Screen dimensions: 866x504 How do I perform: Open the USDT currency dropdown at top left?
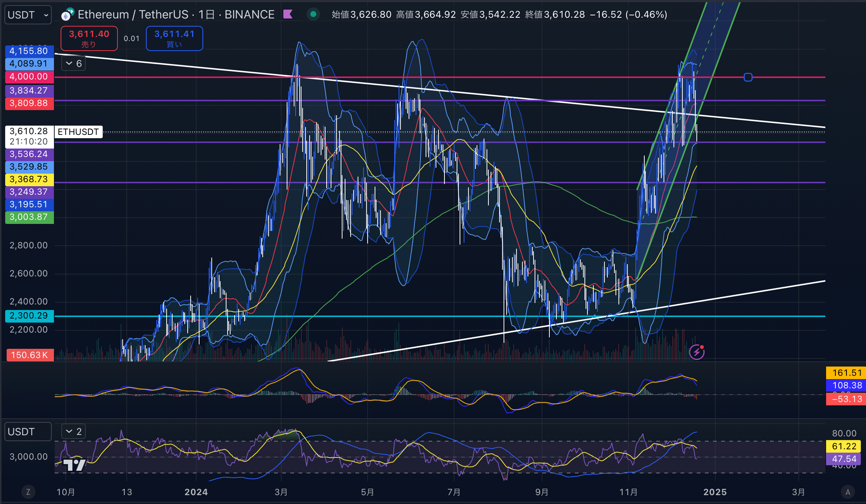click(28, 15)
